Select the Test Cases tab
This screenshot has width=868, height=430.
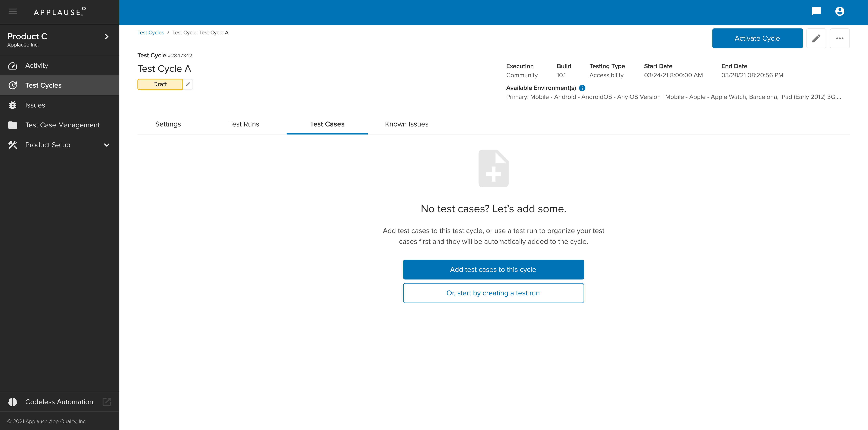point(327,124)
